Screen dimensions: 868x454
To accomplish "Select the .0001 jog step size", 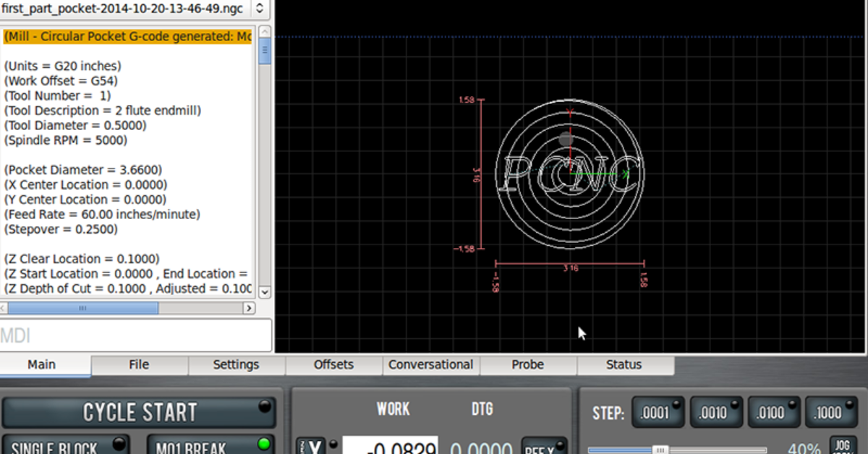I will (x=658, y=412).
